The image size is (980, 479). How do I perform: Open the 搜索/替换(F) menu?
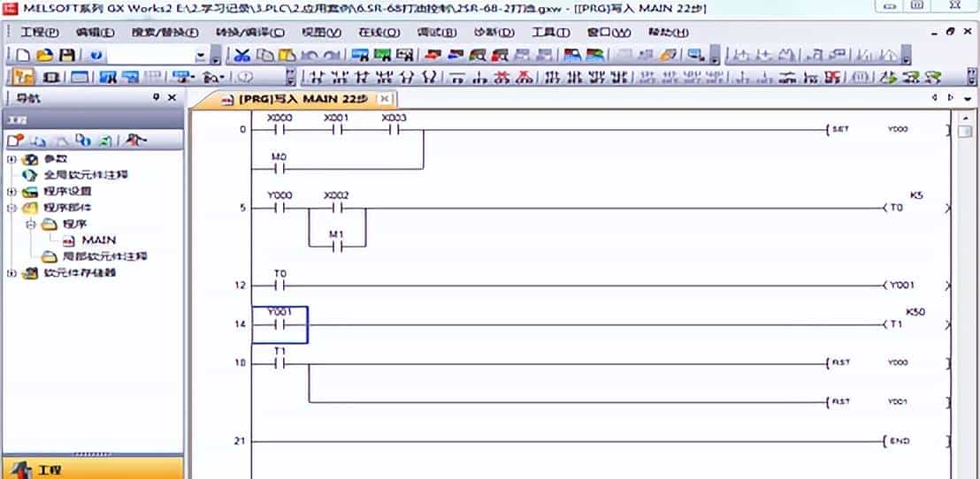[165, 33]
